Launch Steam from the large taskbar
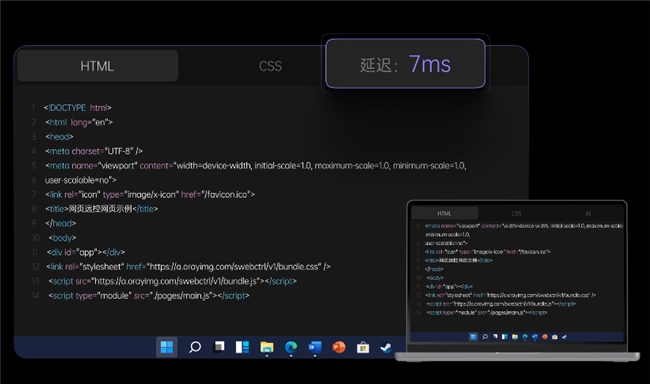The width and height of the screenshot is (650, 384). pos(386,347)
